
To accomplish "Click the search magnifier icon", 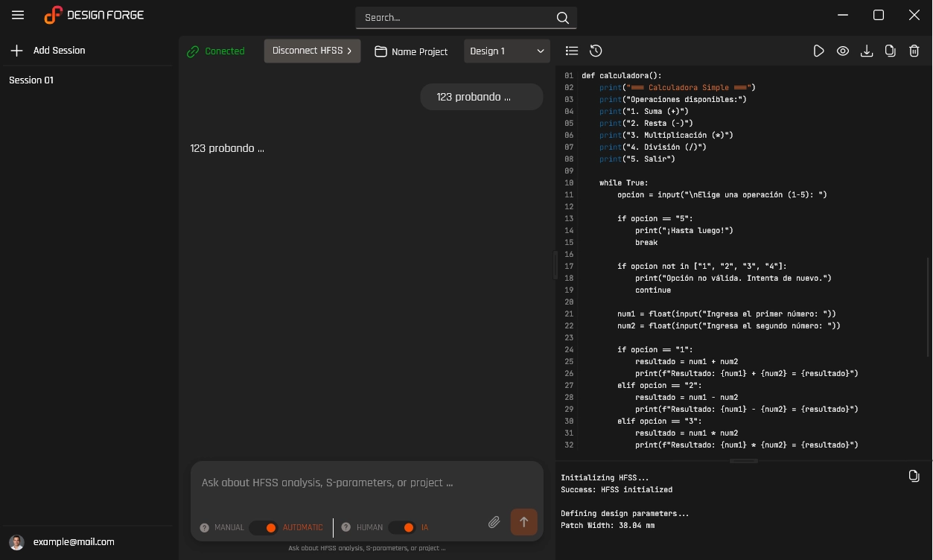I will tap(563, 18).
